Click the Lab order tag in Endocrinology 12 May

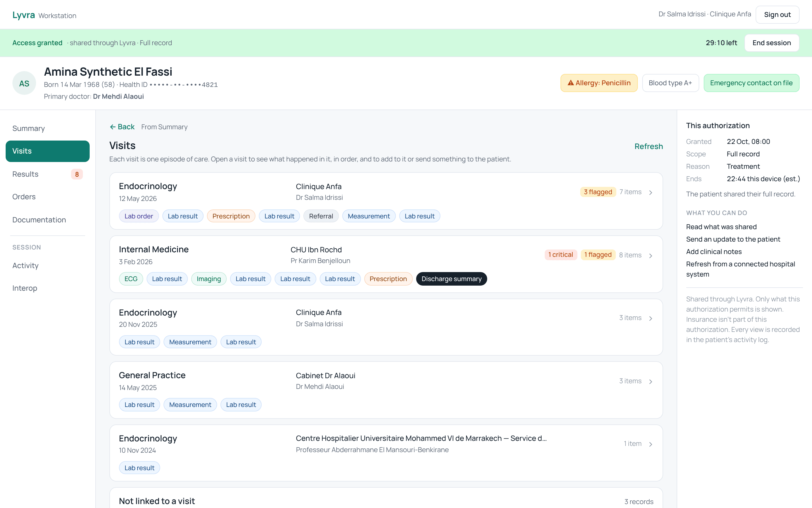point(139,216)
